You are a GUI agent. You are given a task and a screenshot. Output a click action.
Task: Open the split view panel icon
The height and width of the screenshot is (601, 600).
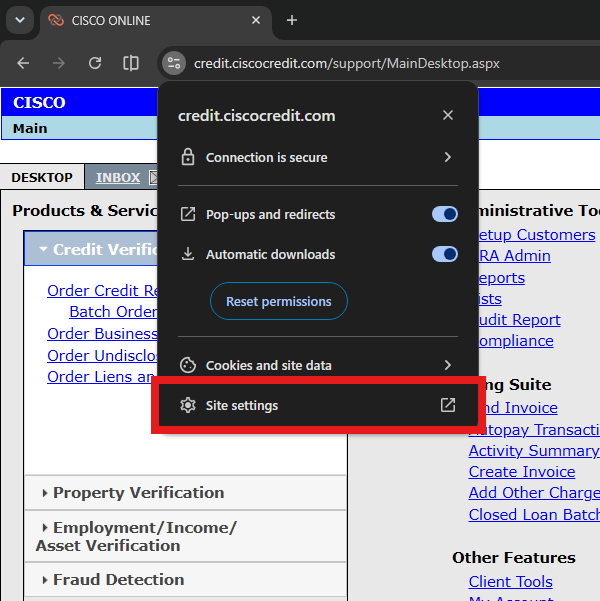(x=130, y=63)
